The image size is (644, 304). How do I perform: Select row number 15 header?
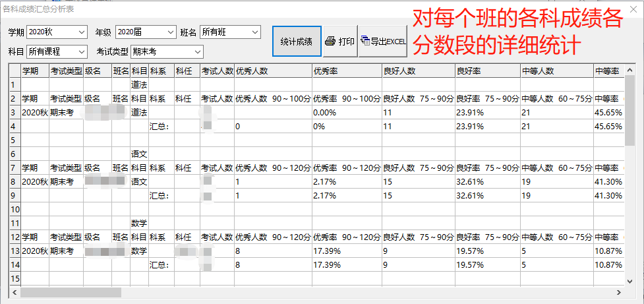click(x=15, y=279)
